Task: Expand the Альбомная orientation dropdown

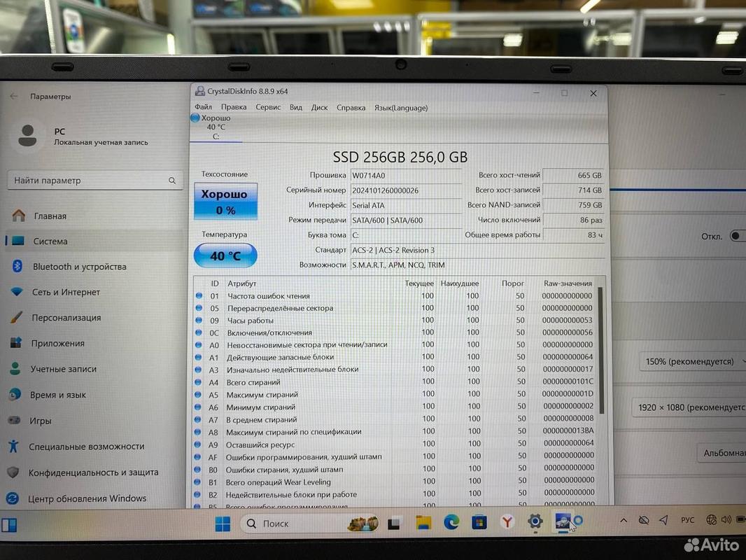Action: pos(721,453)
